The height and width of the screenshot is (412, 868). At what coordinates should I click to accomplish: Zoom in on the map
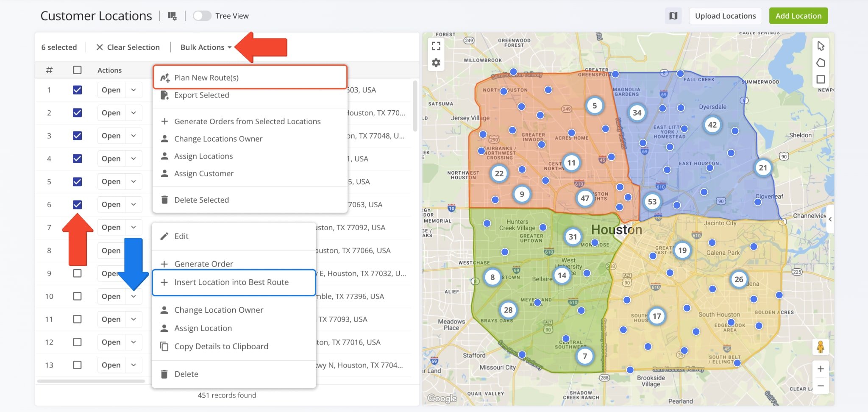821,369
